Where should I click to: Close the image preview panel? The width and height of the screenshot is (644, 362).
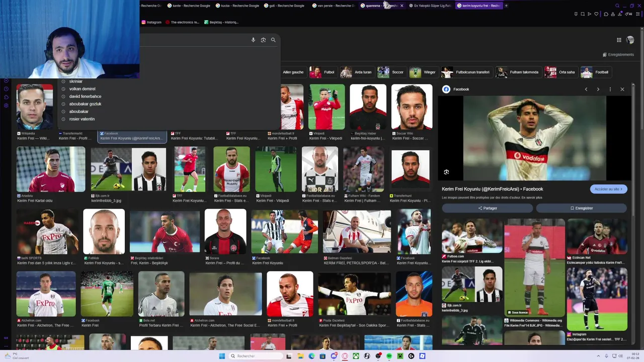[622, 89]
